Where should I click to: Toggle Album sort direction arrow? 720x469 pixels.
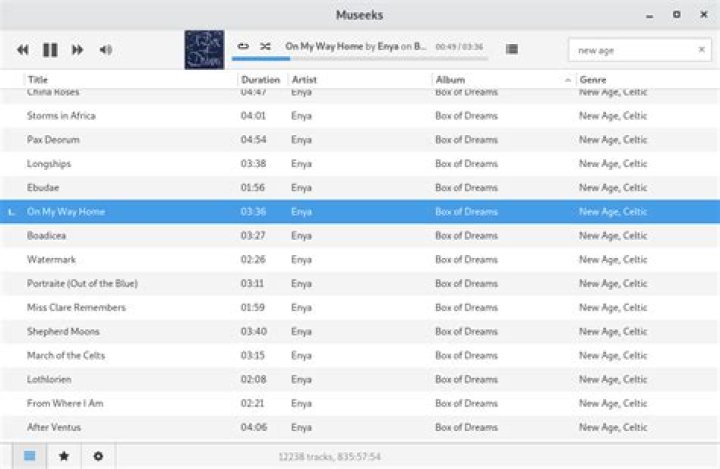point(568,80)
